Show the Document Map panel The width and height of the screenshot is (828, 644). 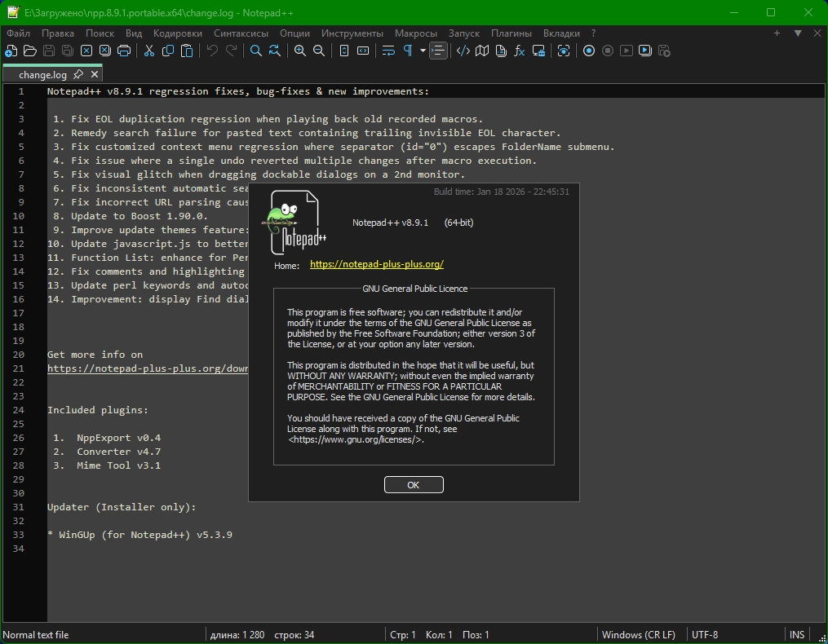coord(482,51)
